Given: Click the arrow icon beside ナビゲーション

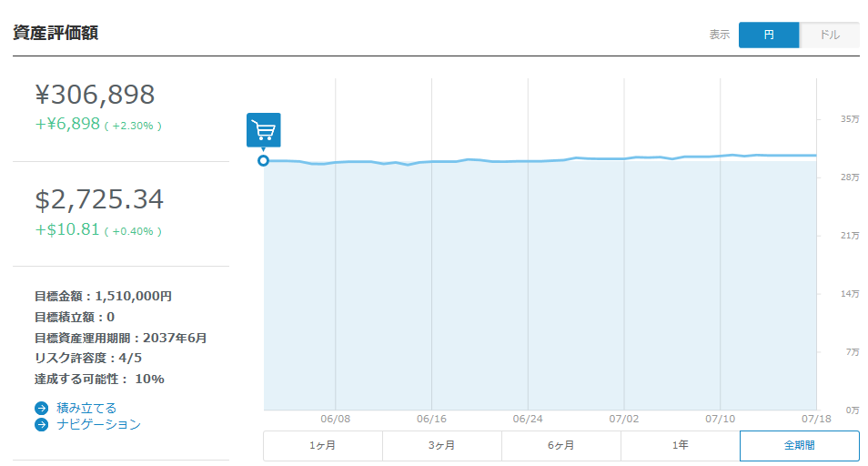Looking at the screenshot, I should [41, 424].
